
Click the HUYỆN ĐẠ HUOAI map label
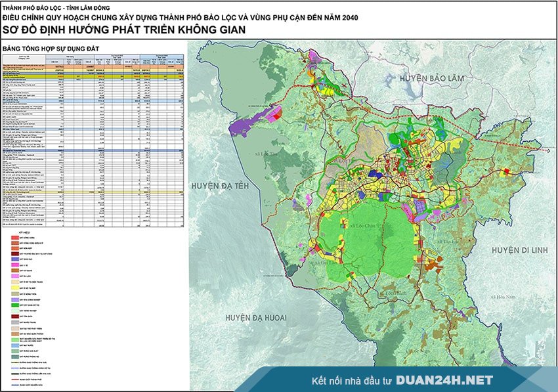point(256,317)
